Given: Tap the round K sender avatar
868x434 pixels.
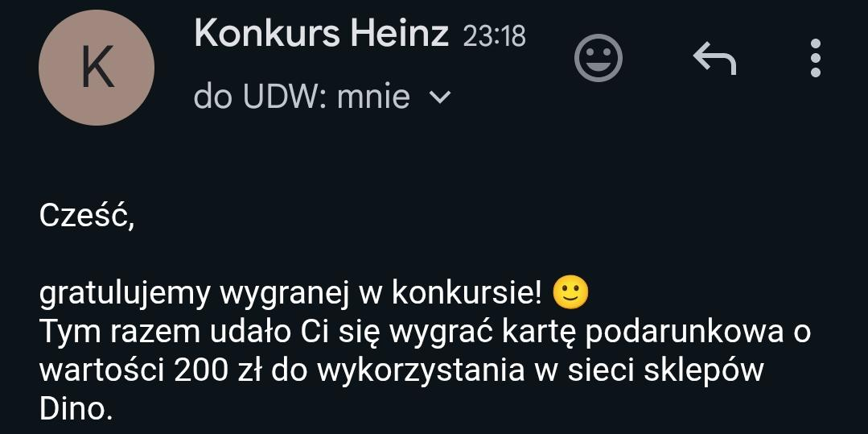Looking at the screenshot, I should point(97,67).
